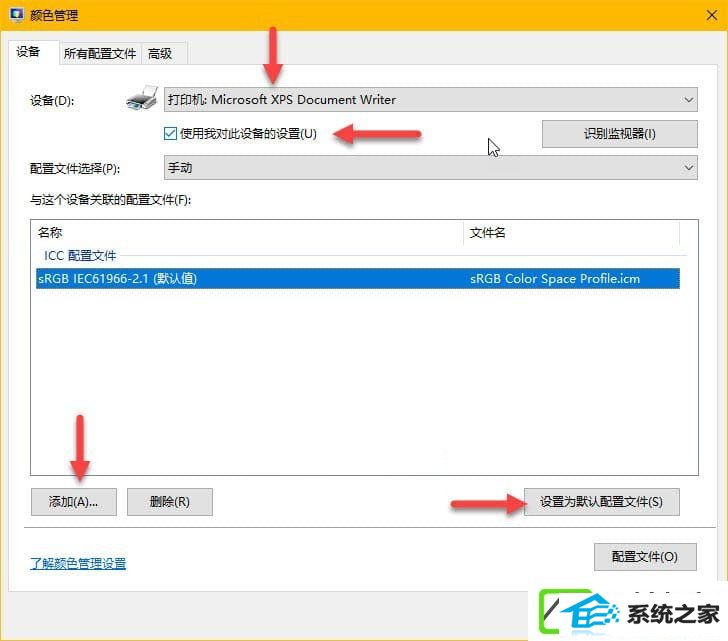728x641 pixels.
Task: Open the 设备(D) device dropdown list
Action: pyautogui.click(x=430, y=99)
